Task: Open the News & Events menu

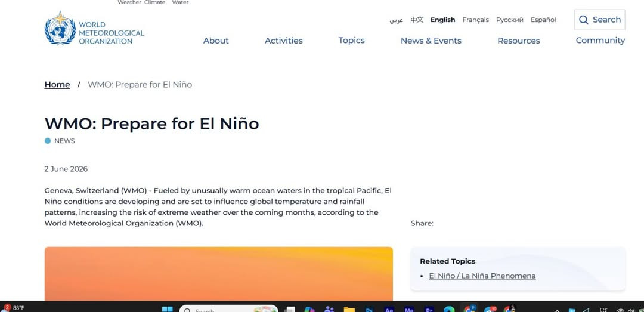Action: coord(431,41)
